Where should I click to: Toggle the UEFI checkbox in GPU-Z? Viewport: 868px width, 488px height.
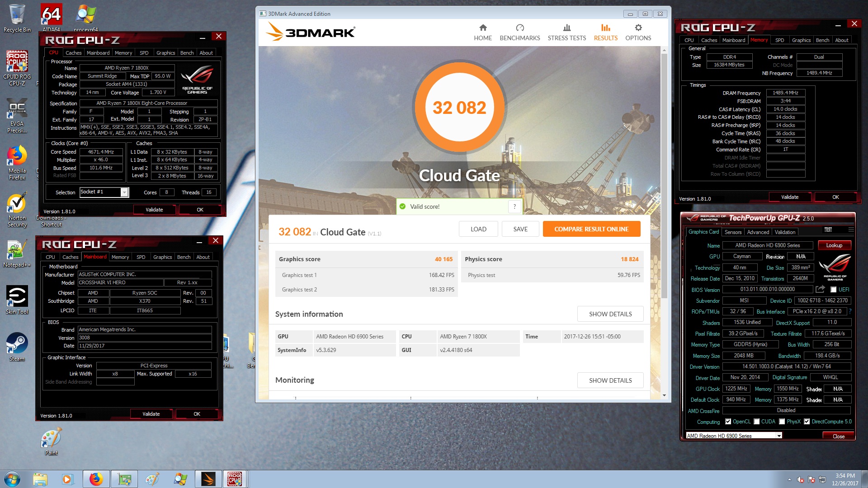pos(833,290)
